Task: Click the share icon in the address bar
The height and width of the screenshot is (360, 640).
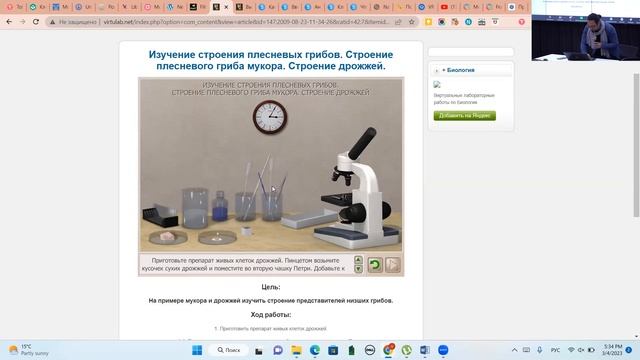Action: (x=398, y=22)
